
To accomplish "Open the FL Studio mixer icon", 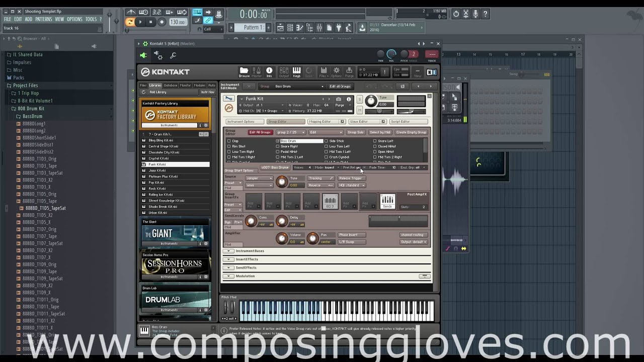I will point(319,28).
